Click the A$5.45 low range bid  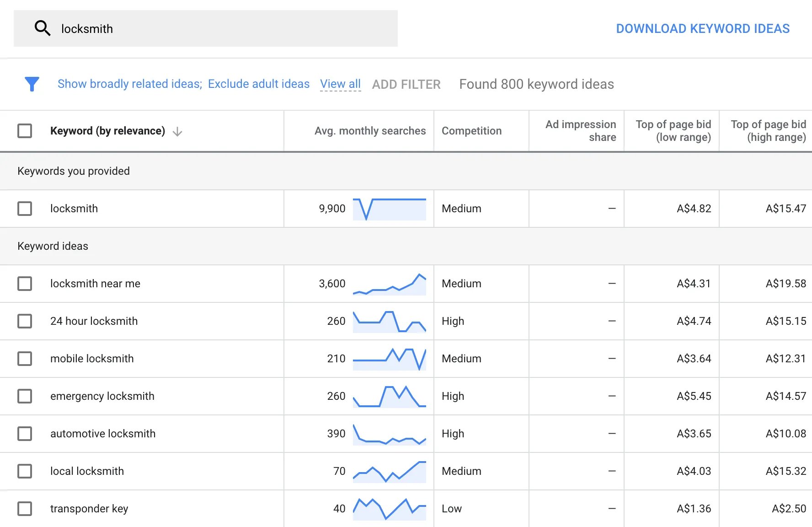click(694, 396)
